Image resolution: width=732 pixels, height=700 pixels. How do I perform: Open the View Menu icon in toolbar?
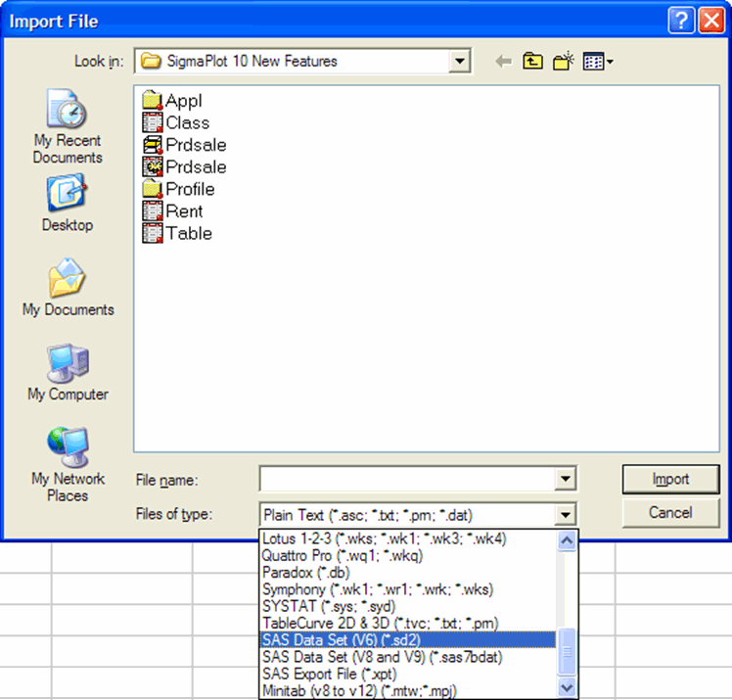click(x=597, y=62)
